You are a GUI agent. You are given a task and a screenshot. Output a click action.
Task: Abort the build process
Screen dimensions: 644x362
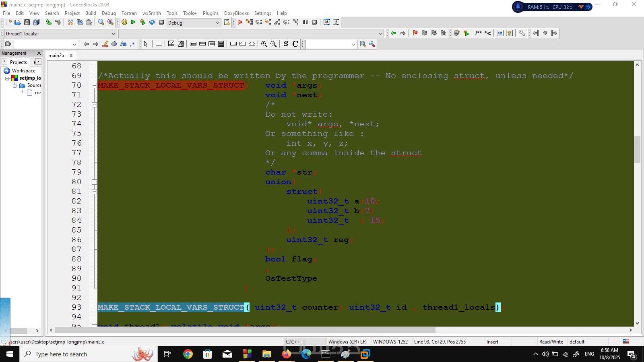pyautogui.click(x=161, y=23)
